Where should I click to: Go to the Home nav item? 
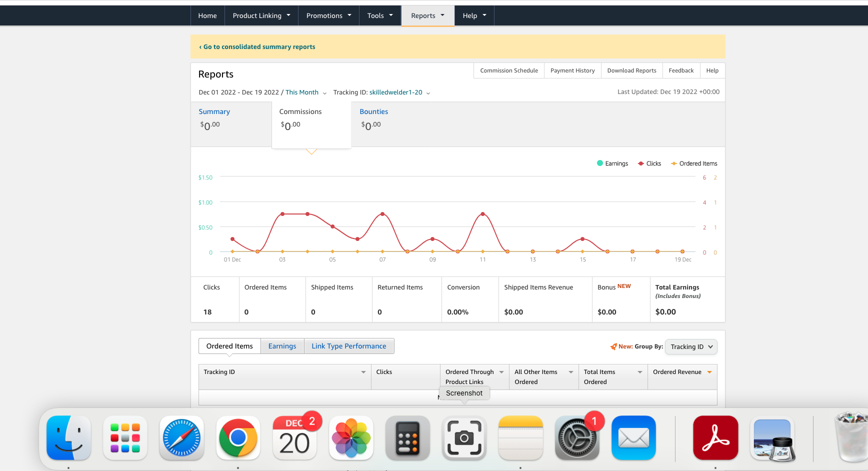coord(207,15)
